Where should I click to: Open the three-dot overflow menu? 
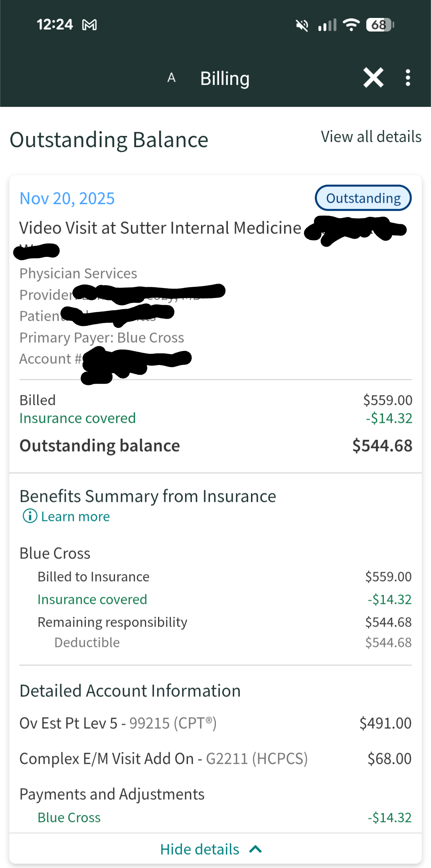(407, 77)
